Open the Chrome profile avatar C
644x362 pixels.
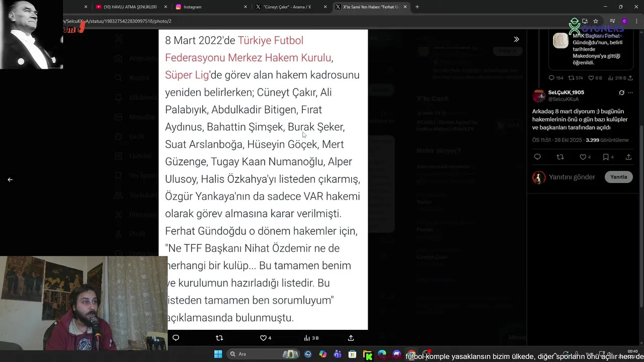tap(624, 21)
